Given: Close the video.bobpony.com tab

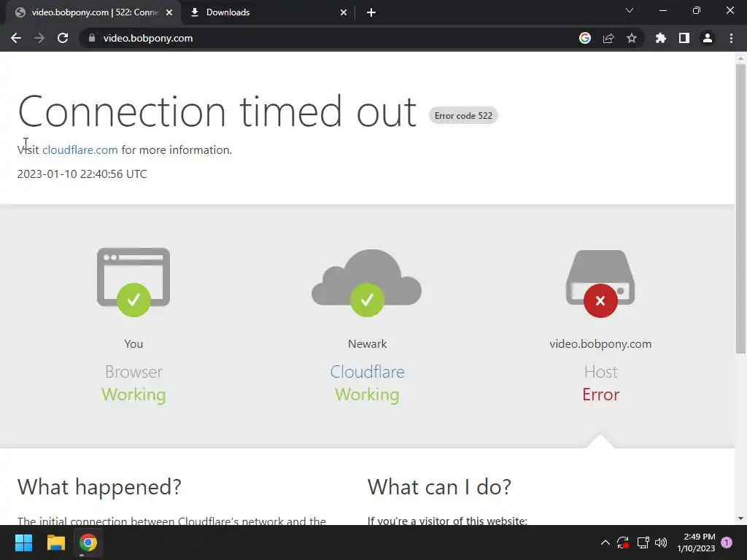Looking at the screenshot, I should click(x=169, y=12).
